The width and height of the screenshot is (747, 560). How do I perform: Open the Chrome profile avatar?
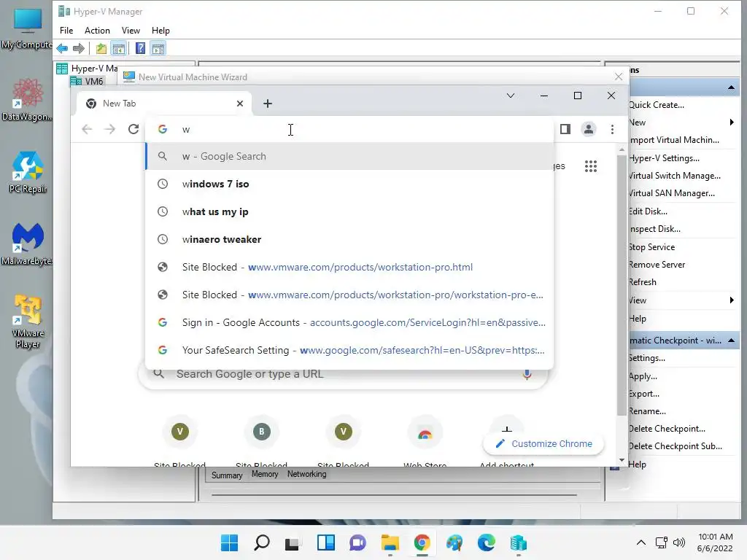point(589,129)
